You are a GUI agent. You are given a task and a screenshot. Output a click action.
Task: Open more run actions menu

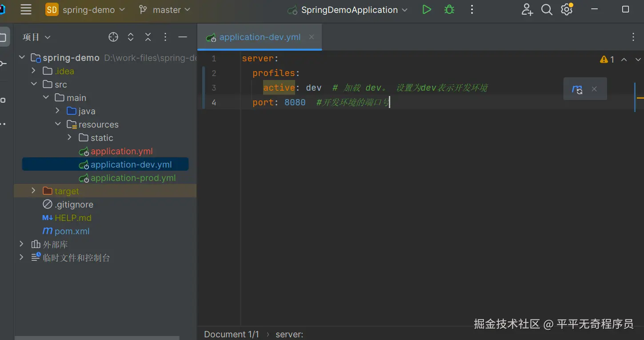[x=472, y=10]
